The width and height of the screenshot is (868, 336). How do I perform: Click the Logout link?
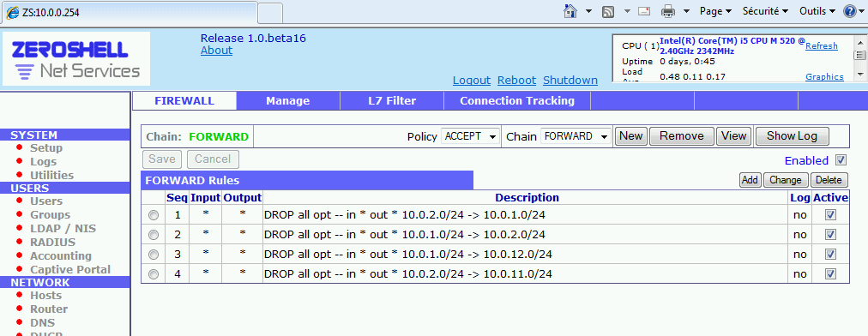(472, 81)
